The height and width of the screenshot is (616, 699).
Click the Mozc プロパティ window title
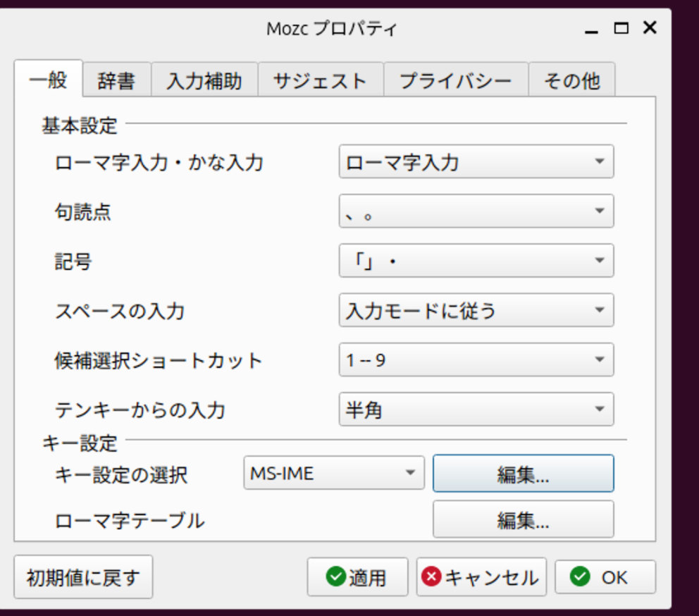pyautogui.click(x=332, y=29)
